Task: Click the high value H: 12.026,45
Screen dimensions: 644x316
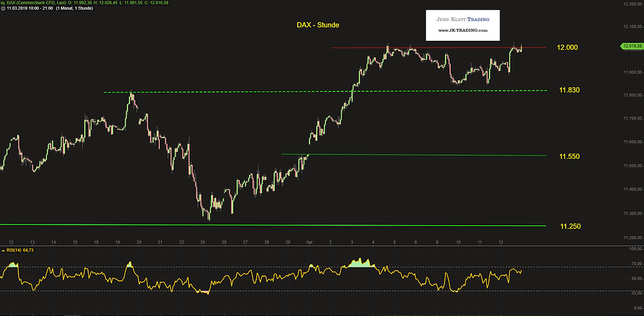Action: [x=106, y=3]
